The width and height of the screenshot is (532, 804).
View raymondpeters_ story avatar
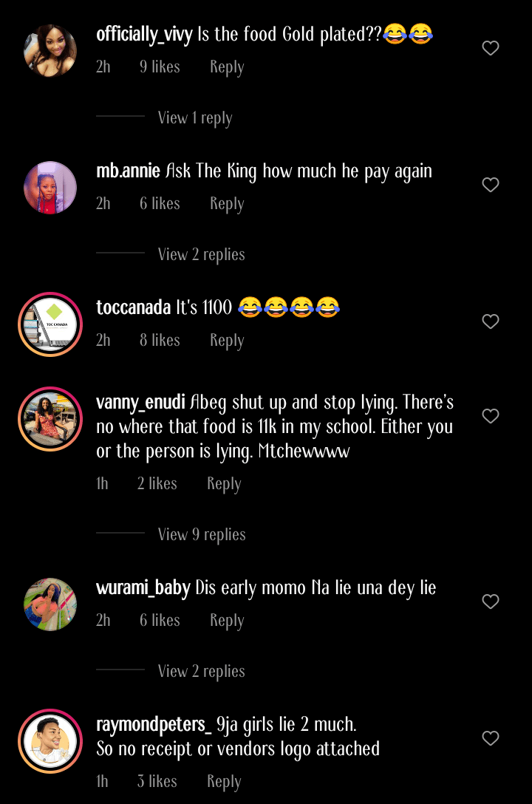[x=50, y=741]
